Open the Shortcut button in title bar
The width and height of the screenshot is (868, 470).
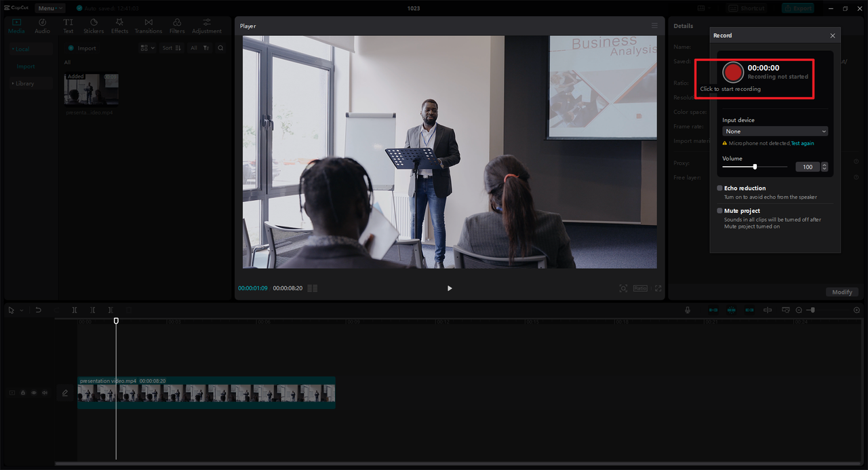[x=748, y=8]
